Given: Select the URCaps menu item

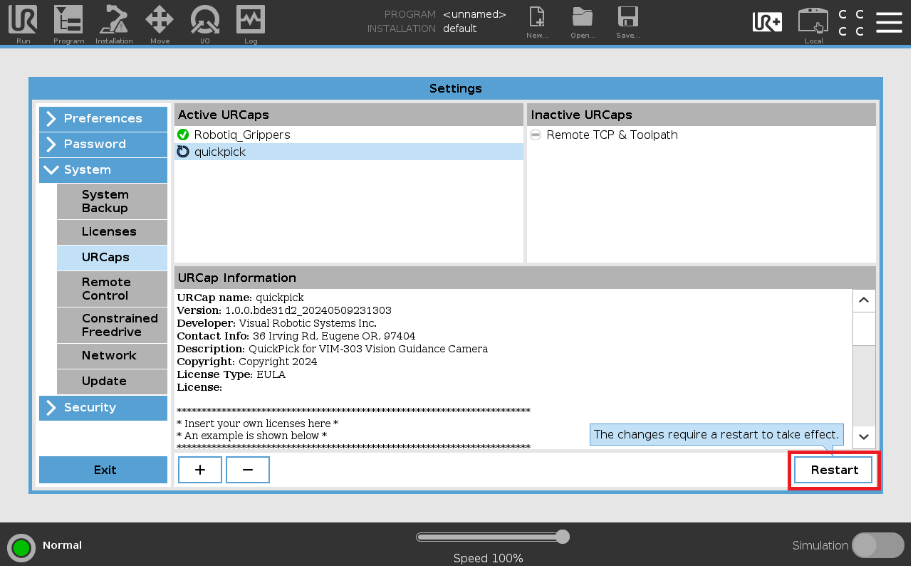Looking at the screenshot, I should [112, 257].
